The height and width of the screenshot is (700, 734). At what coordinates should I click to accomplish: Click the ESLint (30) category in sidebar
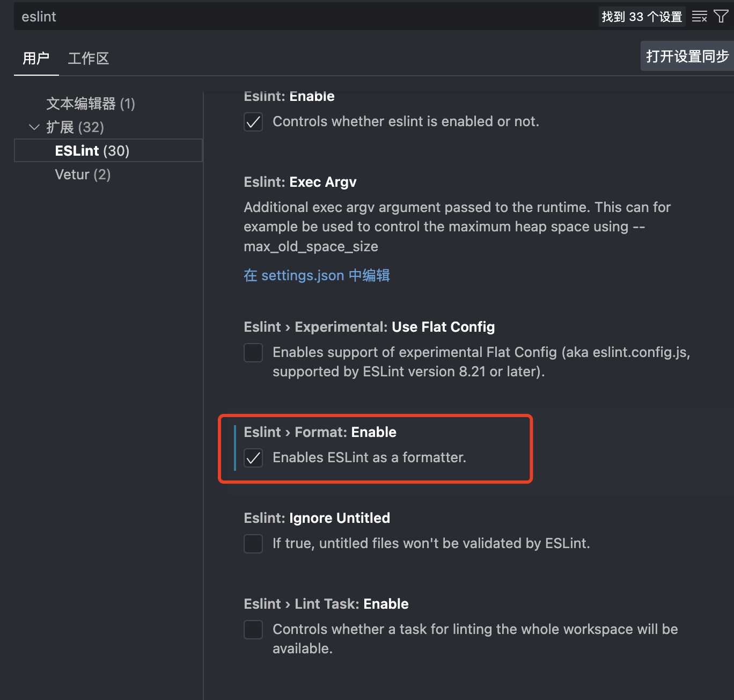click(x=92, y=150)
